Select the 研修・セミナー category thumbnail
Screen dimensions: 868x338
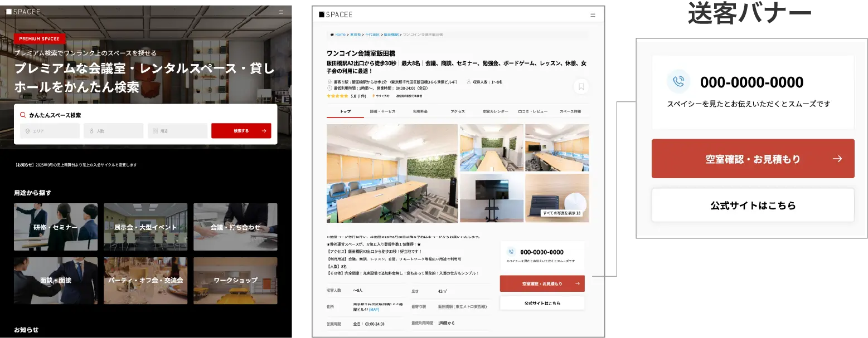tap(56, 227)
